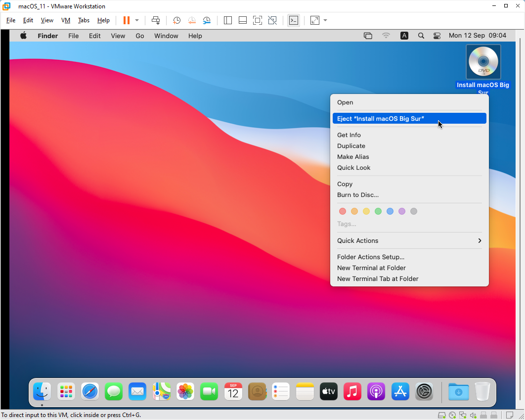Open the VMware Tabs menu
This screenshot has width=525, height=420.
pos(84,20)
